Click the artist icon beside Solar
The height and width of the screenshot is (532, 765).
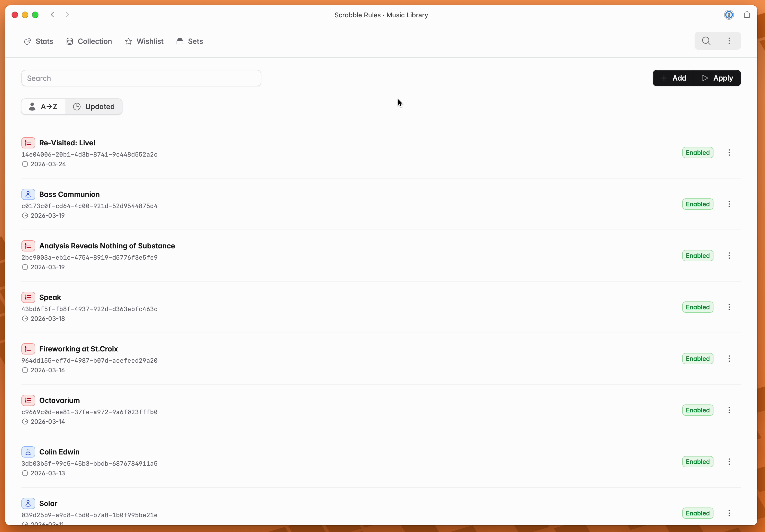28,503
